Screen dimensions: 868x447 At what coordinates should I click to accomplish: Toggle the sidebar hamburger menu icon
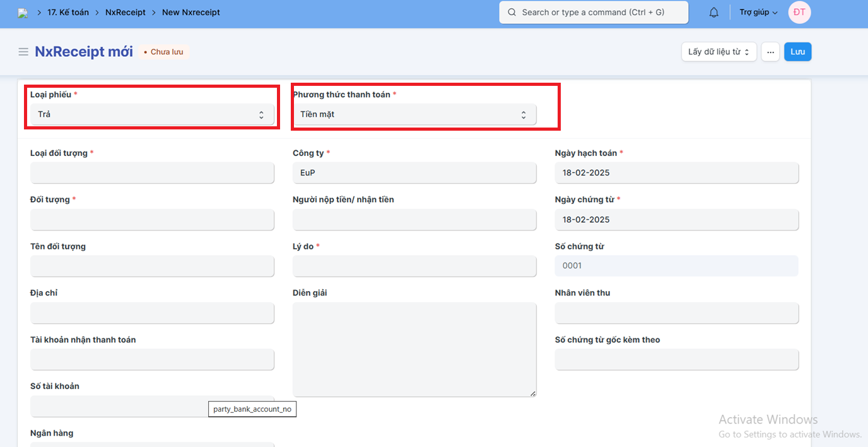(23, 52)
